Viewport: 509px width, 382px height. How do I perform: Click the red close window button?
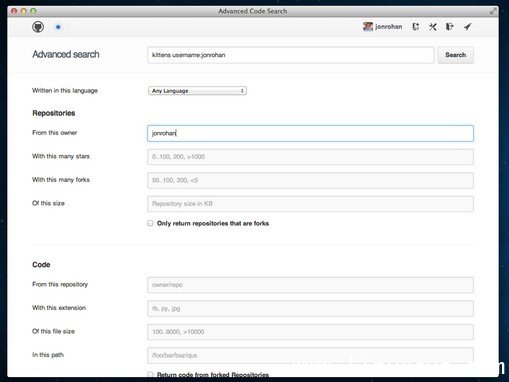click(14, 11)
